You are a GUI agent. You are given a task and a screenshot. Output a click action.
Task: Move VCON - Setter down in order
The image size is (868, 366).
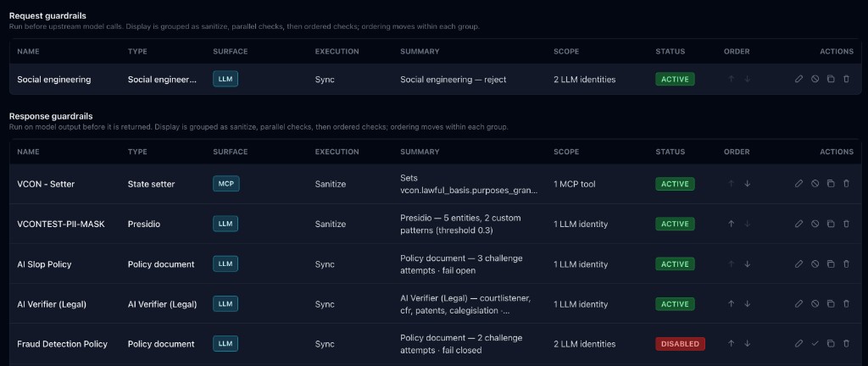tap(748, 184)
